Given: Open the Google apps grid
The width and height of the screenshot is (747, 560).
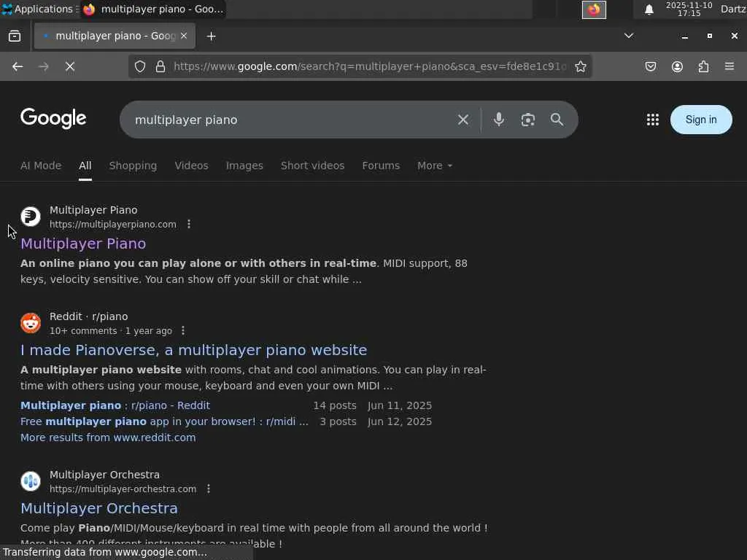Looking at the screenshot, I should coord(653,120).
